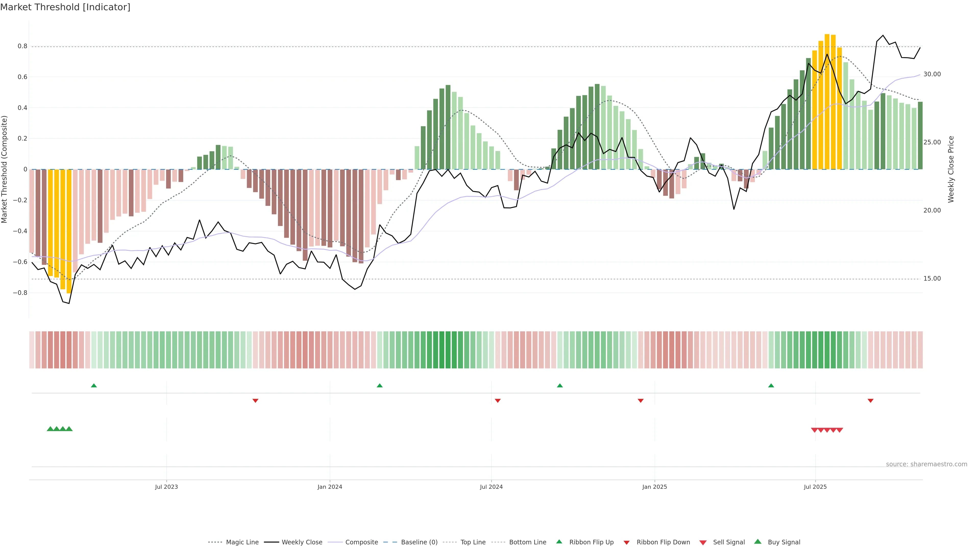Click the Market Threshold [Indicator] chart title
The width and height of the screenshot is (980, 551).
tap(65, 7)
